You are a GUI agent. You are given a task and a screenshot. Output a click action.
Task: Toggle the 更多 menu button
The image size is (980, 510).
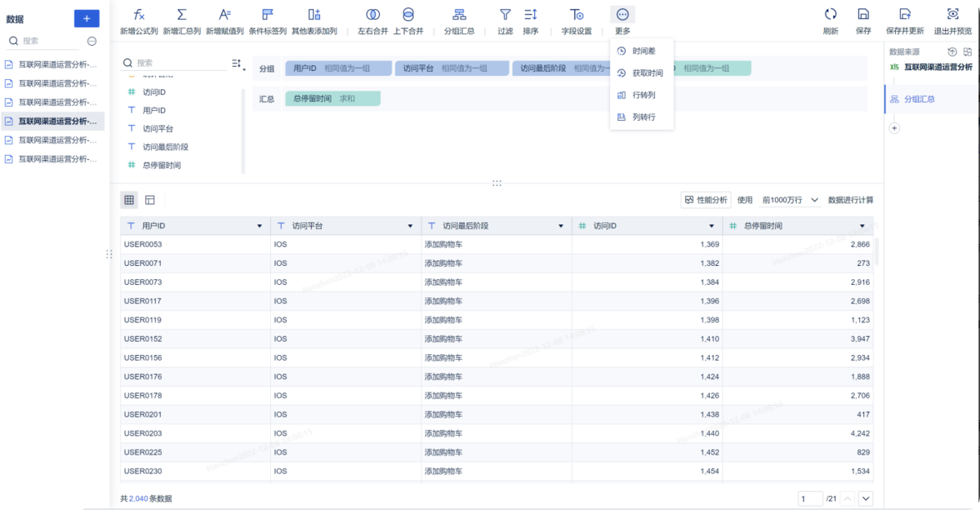pyautogui.click(x=622, y=22)
